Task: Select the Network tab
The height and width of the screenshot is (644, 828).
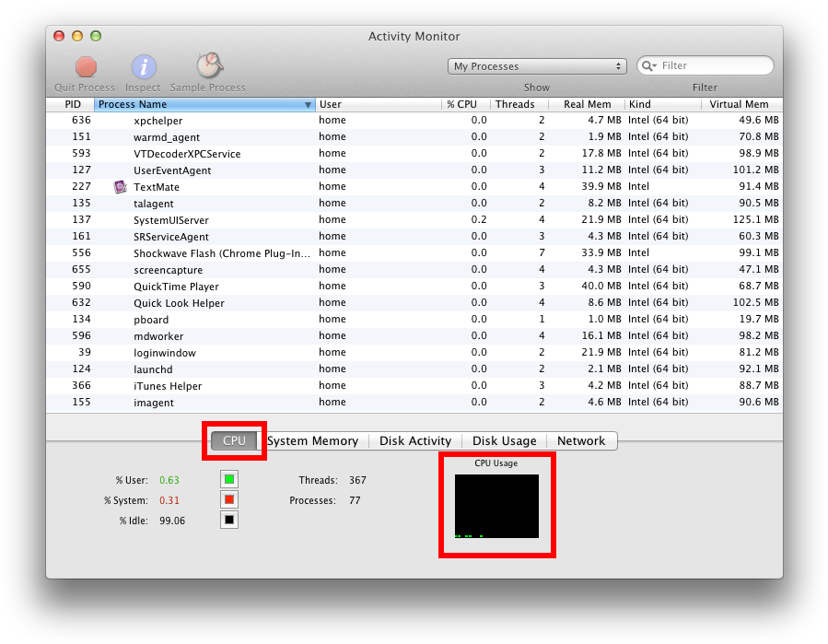Action: [x=581, y=440]
